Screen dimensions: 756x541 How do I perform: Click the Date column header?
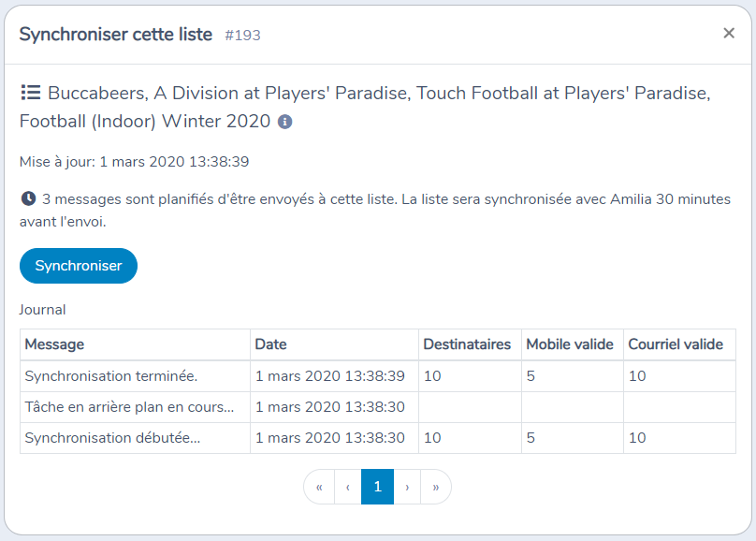coord(334,344)
